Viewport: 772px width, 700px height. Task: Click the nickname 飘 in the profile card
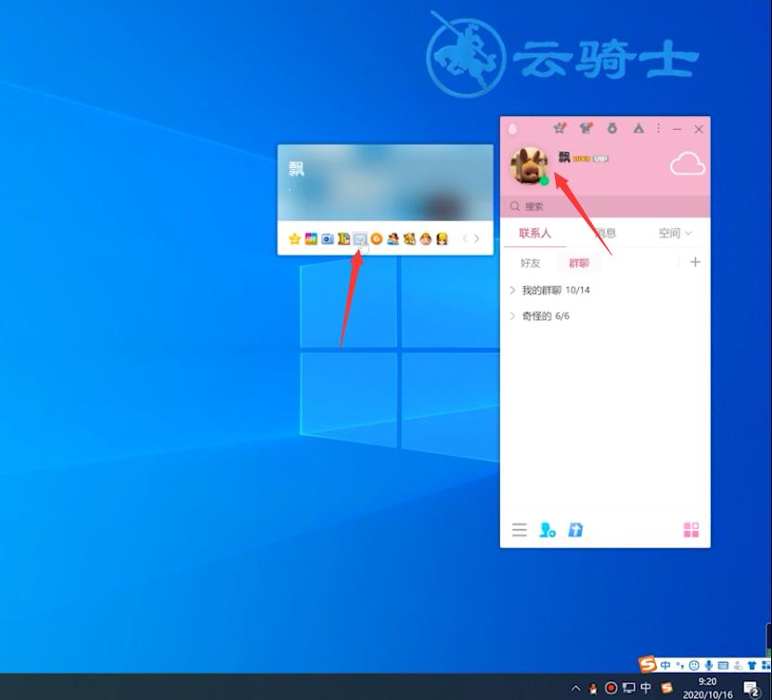[296, 169]
